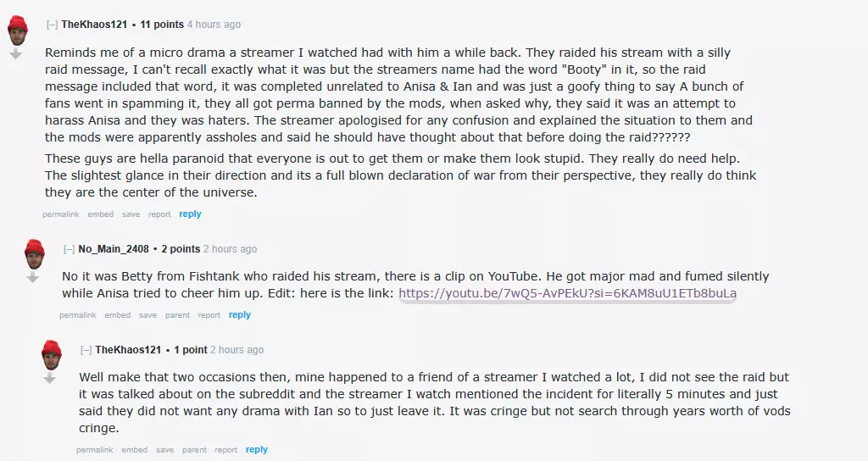Click the avatar beside the 1-point TheKhaos121 reply
Viewport: 868px width, 461px height.
51,354
